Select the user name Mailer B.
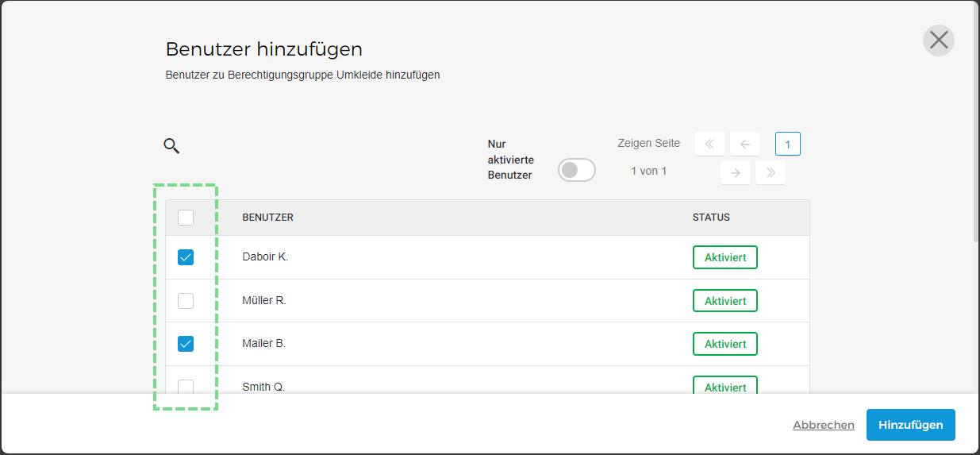 pos(264,344)
